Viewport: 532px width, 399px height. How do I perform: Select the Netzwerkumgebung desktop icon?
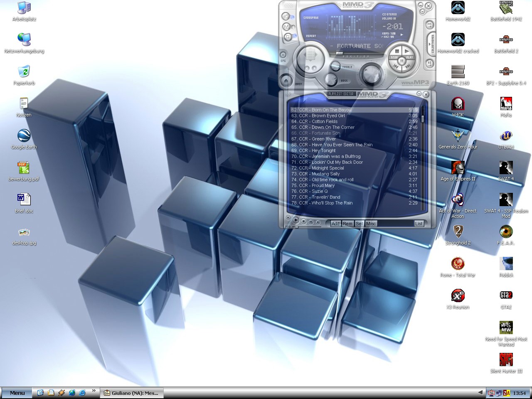(24, 43)
